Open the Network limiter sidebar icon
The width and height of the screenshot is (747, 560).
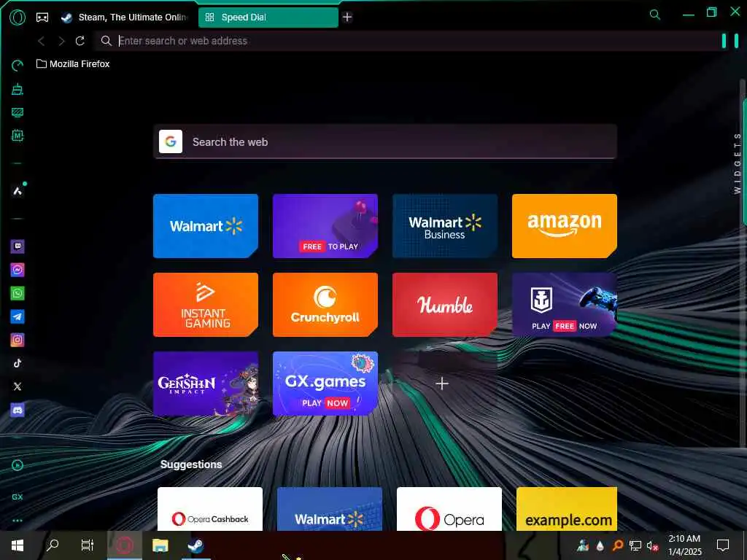point(18,112)
